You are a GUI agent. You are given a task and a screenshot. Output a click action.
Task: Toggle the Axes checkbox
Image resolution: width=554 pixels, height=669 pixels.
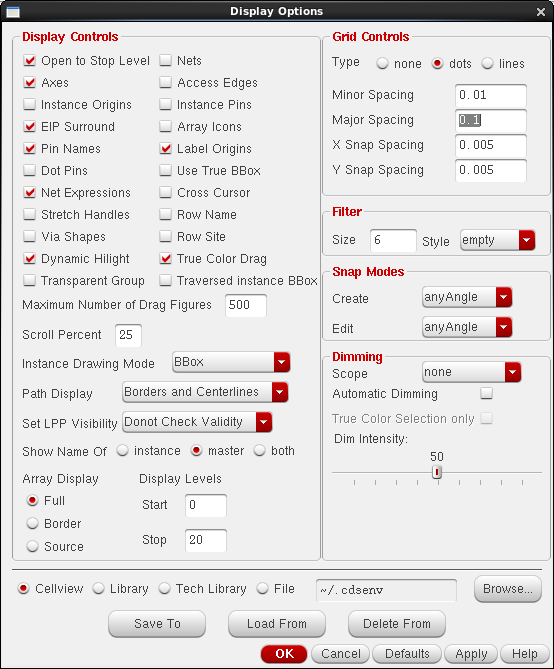point(29,82)
